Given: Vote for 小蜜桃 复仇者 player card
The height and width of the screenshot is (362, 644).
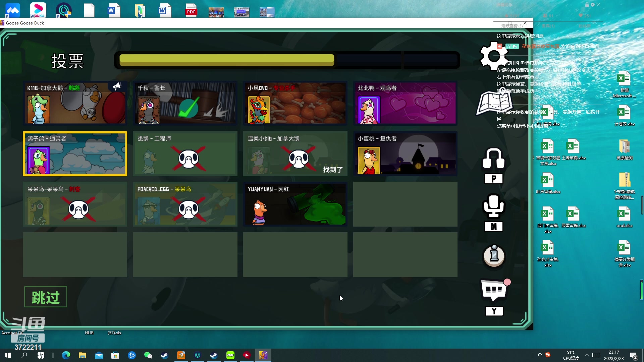Looking at the screenshot, I should (405, 154).
